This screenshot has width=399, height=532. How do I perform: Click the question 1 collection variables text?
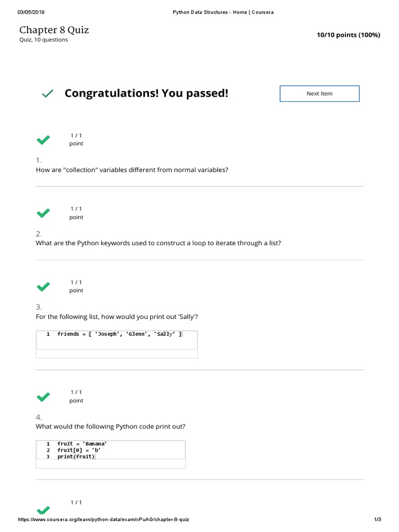coord(132,169)
